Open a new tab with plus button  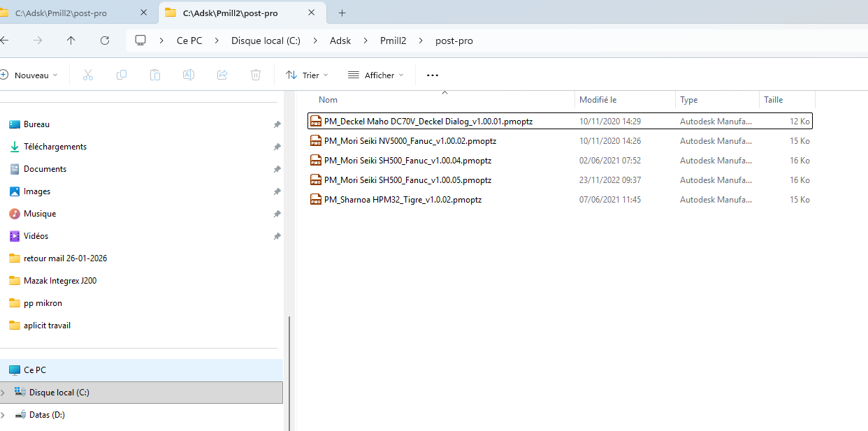coord(342,13)
